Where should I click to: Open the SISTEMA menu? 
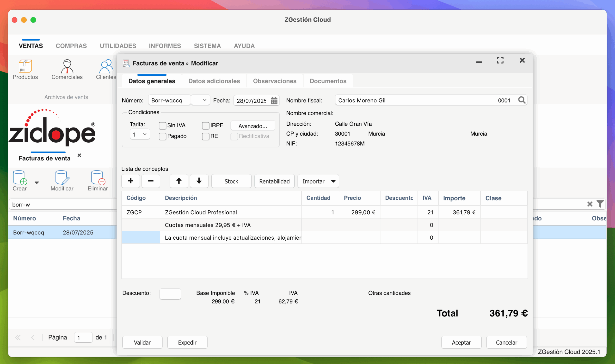207,46
